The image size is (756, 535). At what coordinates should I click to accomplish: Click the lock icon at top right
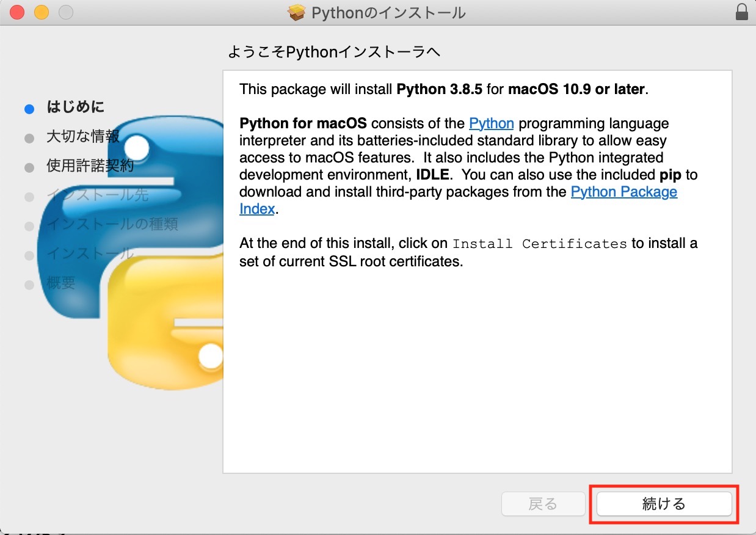741,12
